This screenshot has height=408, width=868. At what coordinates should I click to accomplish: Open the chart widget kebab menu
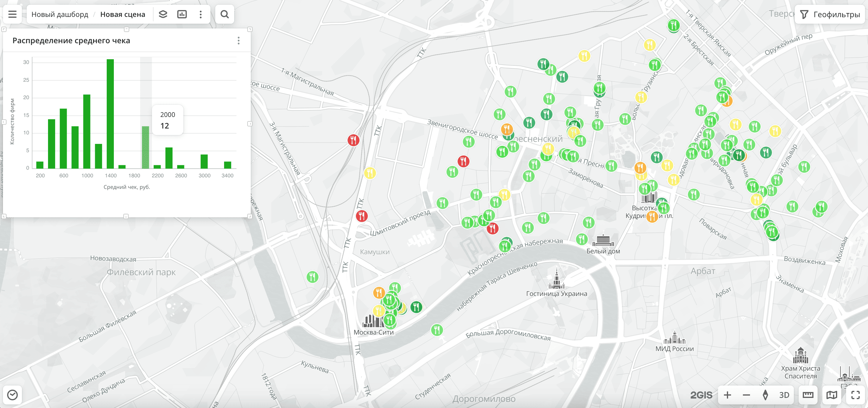point(239,41)
